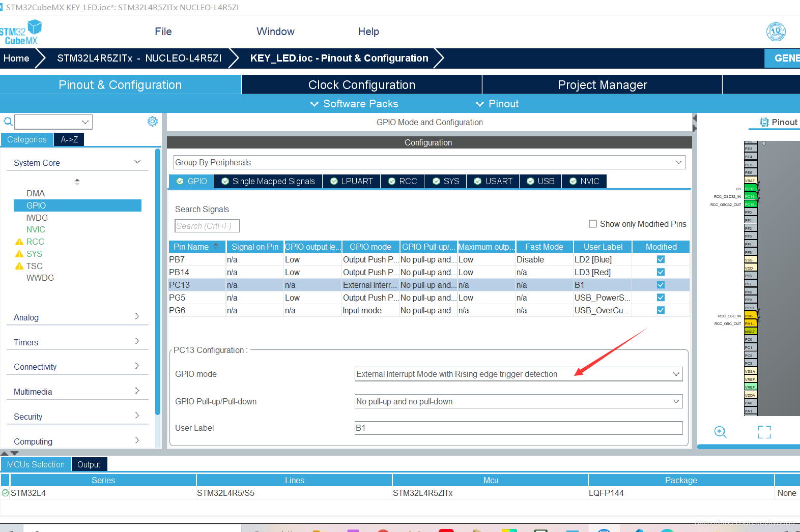Click the up-down arrow above DMA
The width and height of the screenshot is (800, 532).
point(77,181)
